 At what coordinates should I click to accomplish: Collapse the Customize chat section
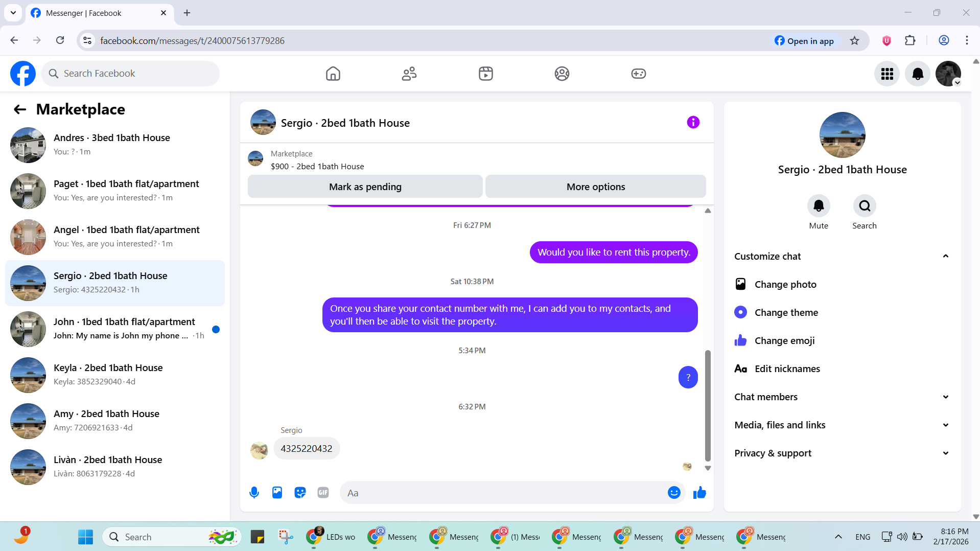tap(842, 256)
